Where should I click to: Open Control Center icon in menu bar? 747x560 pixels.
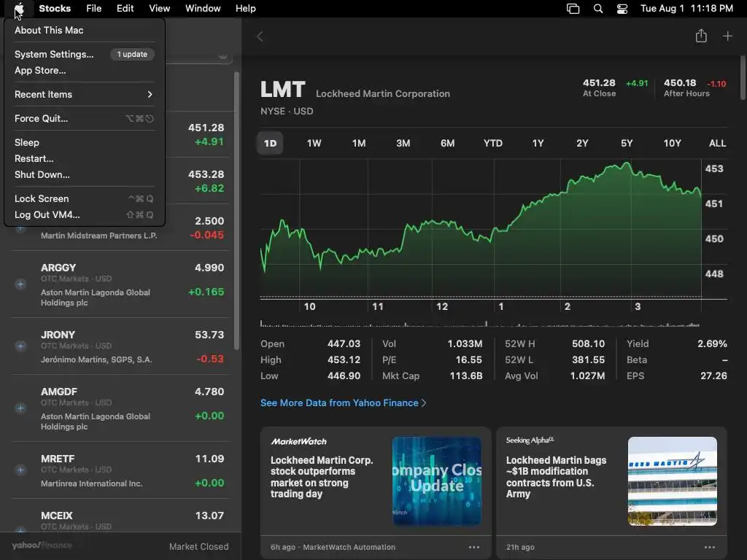622,9
